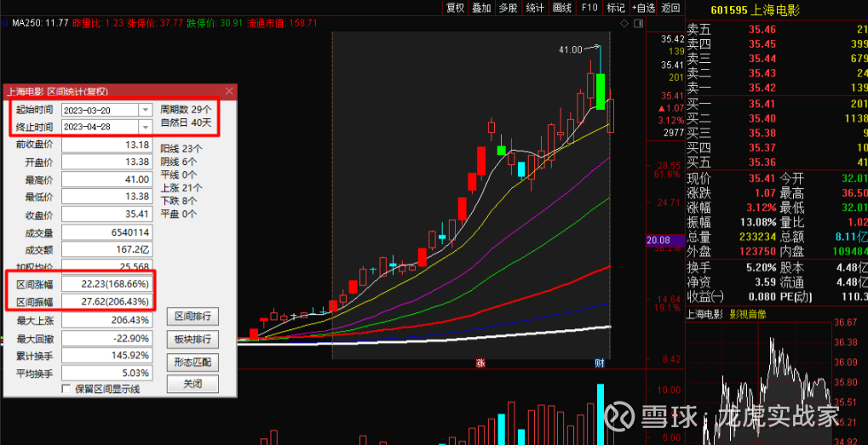Click the 涨 marker below the chart
Screen dimensions: 868x445
tap(480, 363)
